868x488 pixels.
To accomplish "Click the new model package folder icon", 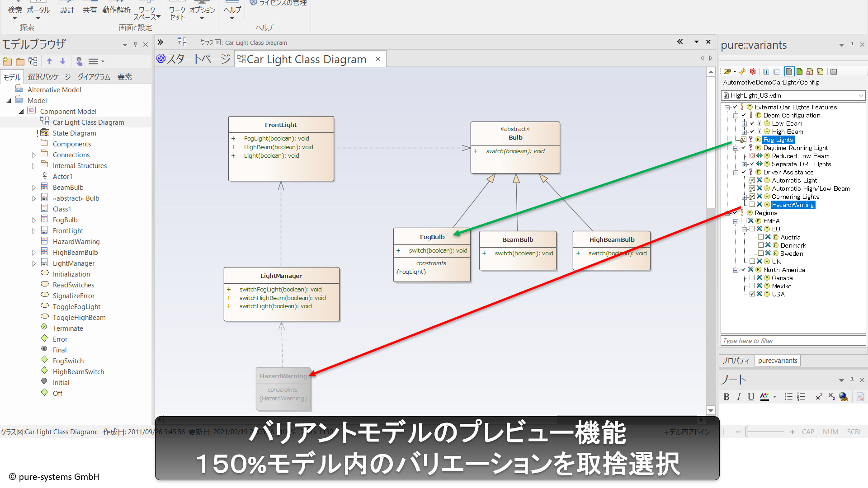I will tap(7, 61).
